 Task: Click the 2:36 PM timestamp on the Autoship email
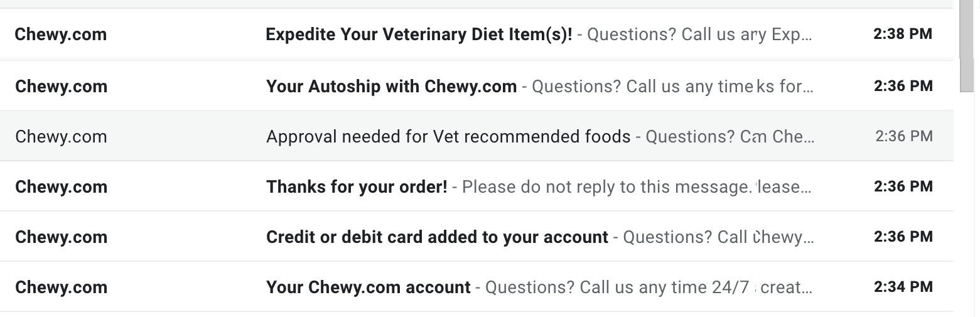(x=903, y=86)
